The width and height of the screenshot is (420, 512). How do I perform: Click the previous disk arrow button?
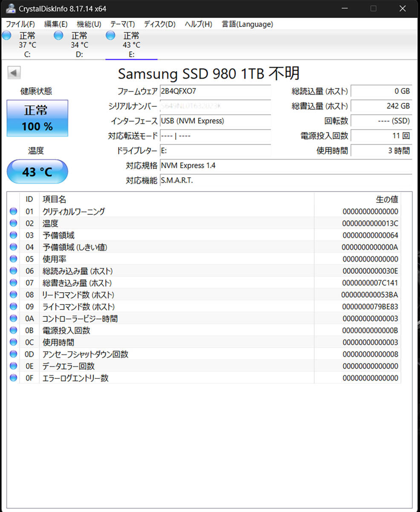(x=14, y=73)
